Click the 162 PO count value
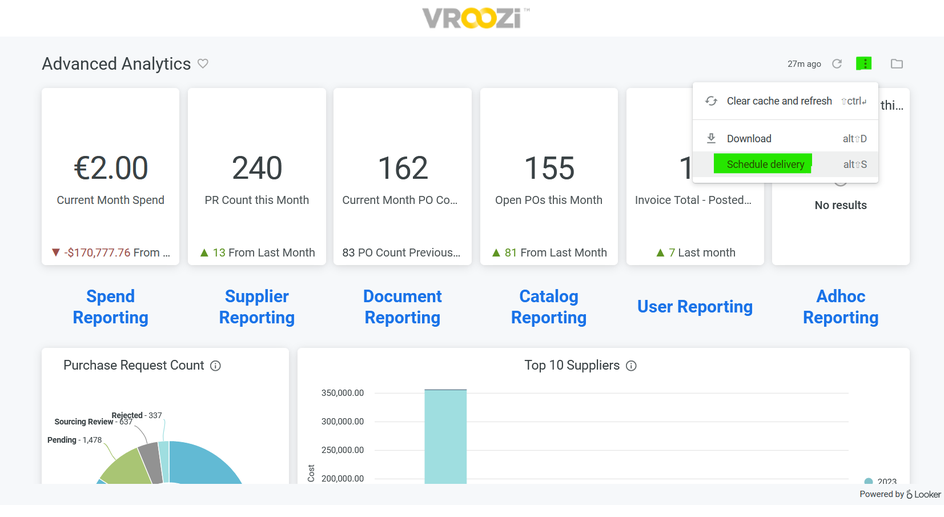 pos(403,168)
